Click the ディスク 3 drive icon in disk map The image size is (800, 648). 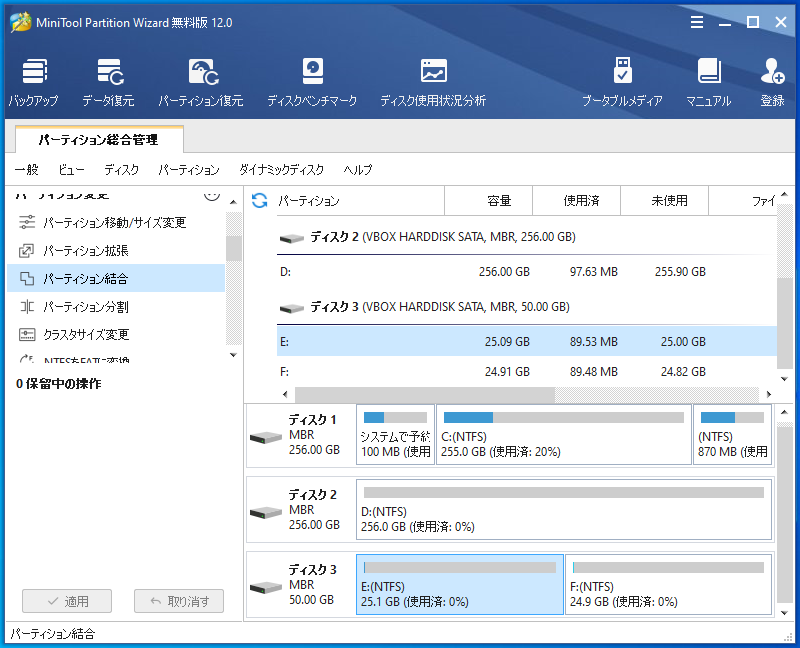(266, 587)
